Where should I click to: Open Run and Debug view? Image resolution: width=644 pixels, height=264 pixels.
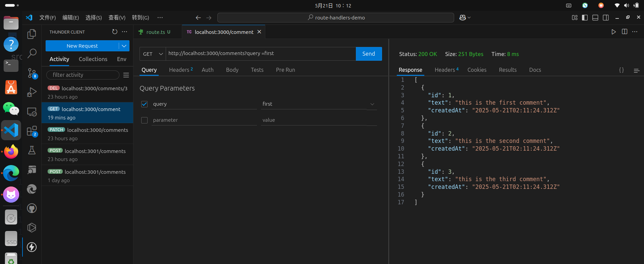tap(32, 92)
